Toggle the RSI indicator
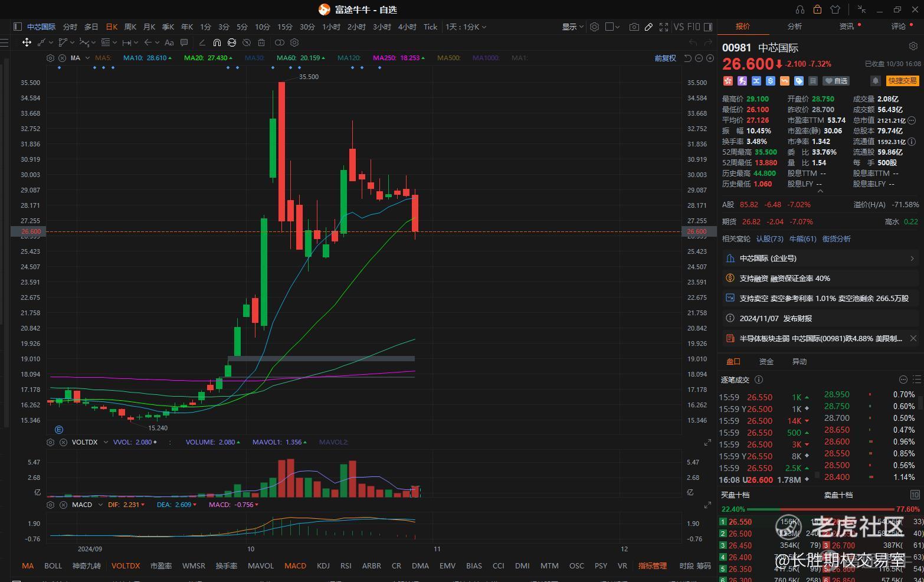Screen dimensions: 924x582 tap(346, 565)
